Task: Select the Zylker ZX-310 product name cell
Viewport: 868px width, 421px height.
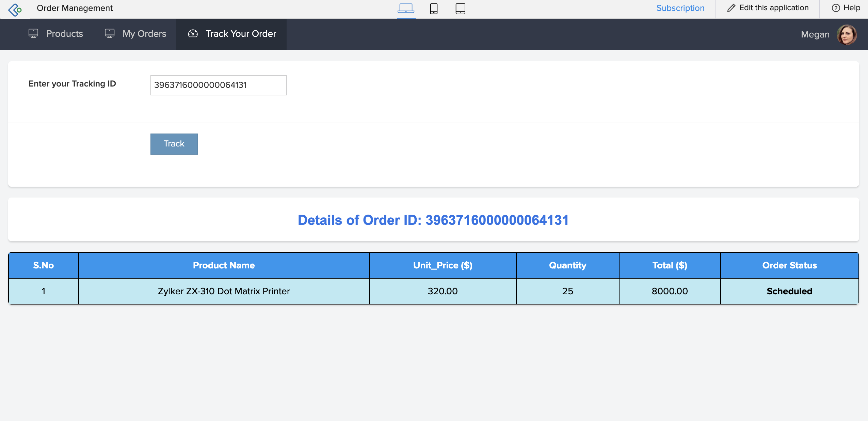Action: click(x=223, y=291)
